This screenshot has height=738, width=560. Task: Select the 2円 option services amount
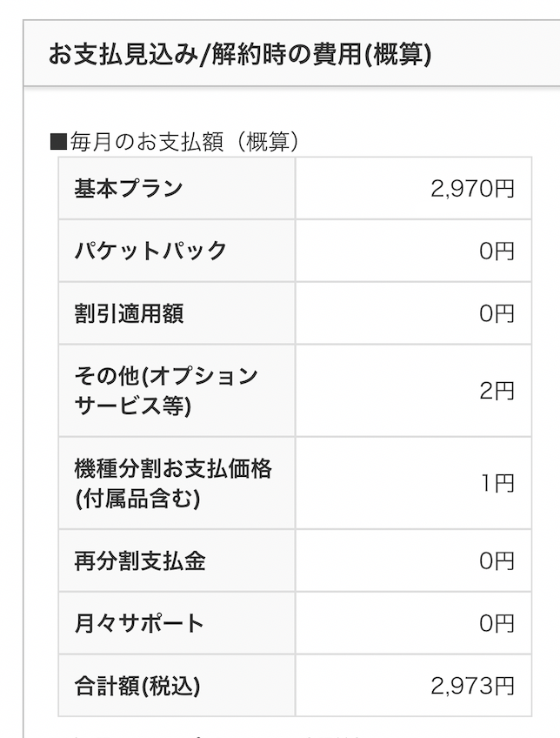click(497, 391)
